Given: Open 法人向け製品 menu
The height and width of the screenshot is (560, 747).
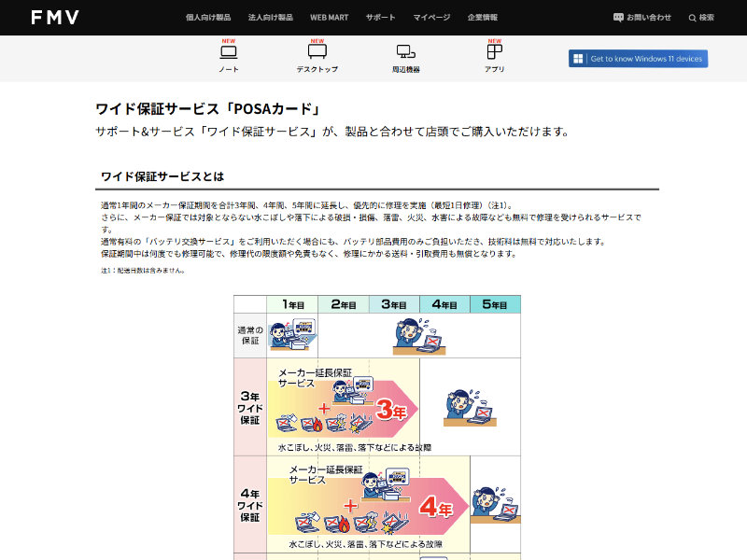Looking at the screenshot, I should pyautogui.click(x=273, y=17).
